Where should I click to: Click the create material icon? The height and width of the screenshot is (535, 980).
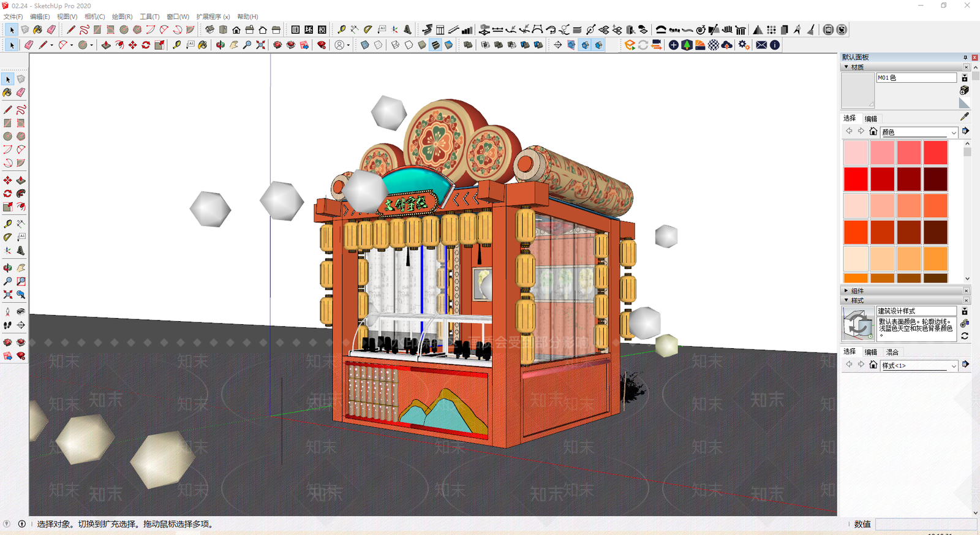tap(964, 90)
